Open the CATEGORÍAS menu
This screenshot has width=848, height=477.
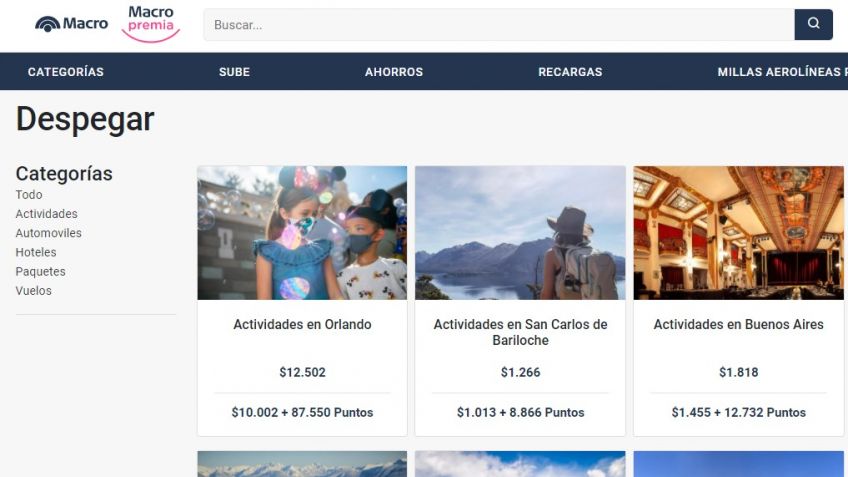tap(65, 72)
